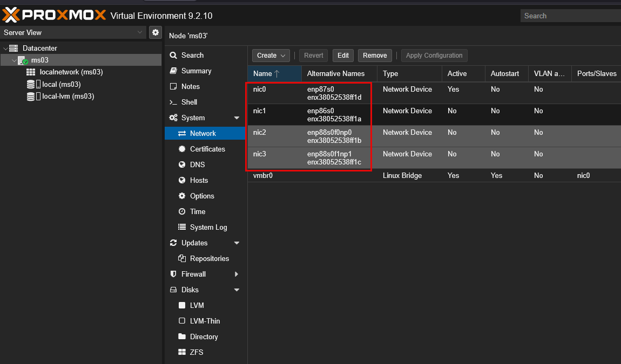Select localnetwork (ms03) in the tree

(71, 72)
